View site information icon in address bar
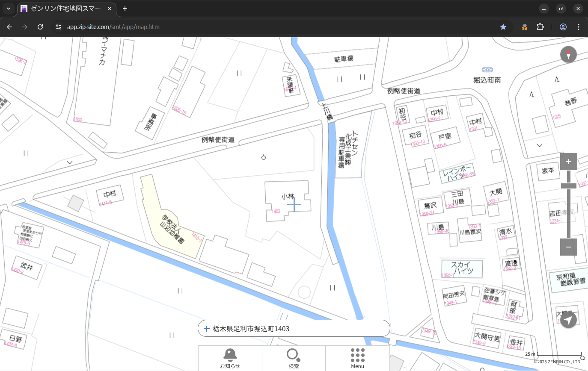The width and height of the screenshot is (588, 371). [x=59, y=27]
